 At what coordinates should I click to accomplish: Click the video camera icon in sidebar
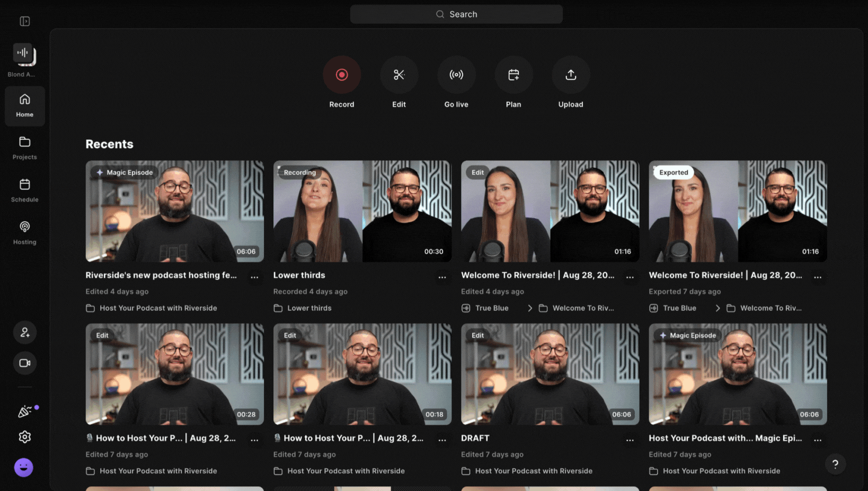click(25, 363)
